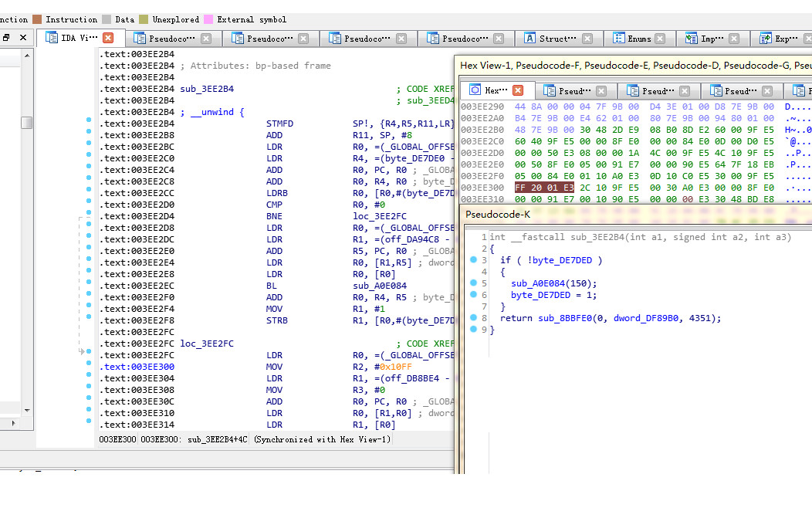Open the Enums tab
Image resolution: width=812 pixels, height=518 pixels.
coord(639,39)
